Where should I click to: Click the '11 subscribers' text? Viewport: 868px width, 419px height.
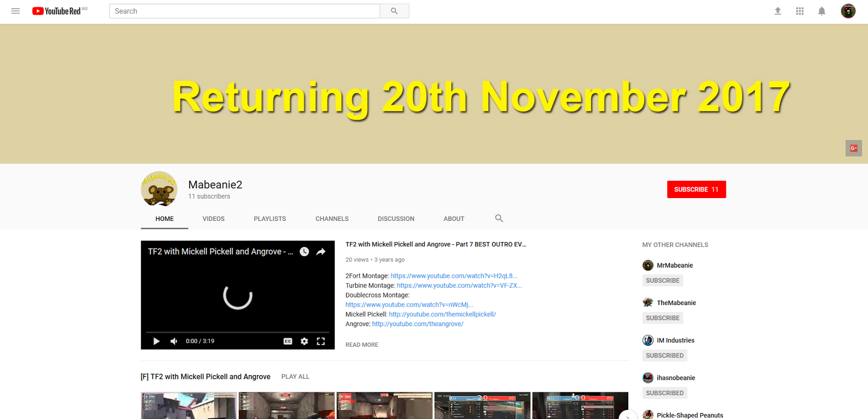[209, 196]
